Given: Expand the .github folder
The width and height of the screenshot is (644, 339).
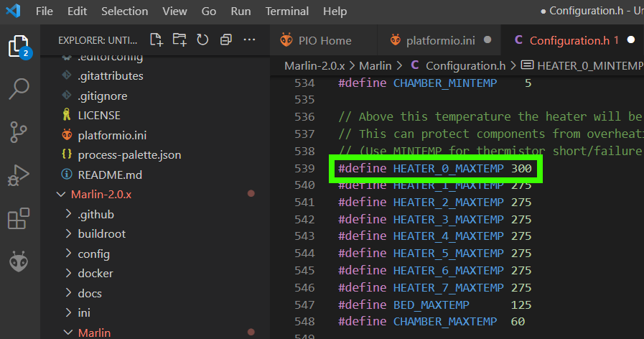Looking at the screenshot, I should point(95,214).
